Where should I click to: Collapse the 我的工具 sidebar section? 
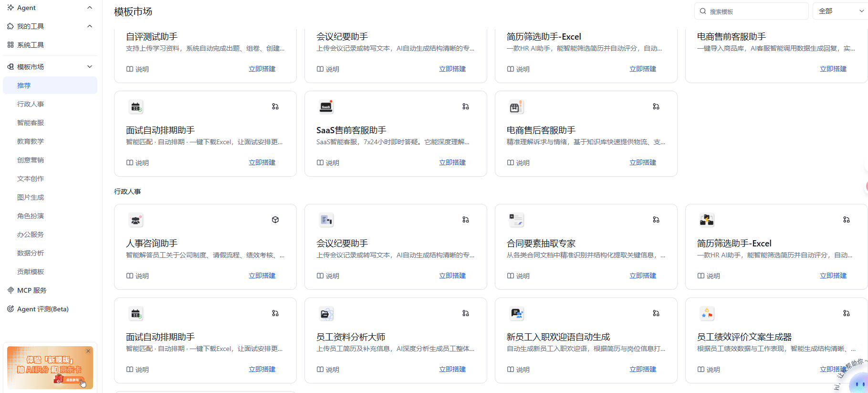90,26
